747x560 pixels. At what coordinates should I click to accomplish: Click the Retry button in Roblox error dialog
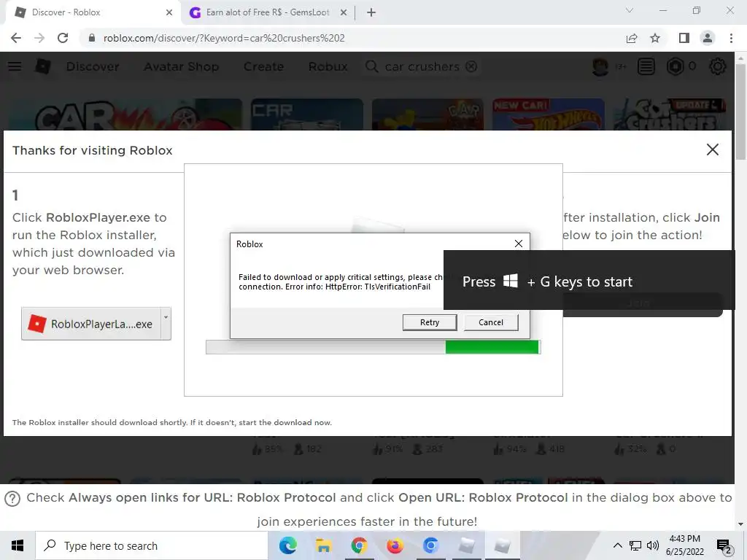(429, 322)
